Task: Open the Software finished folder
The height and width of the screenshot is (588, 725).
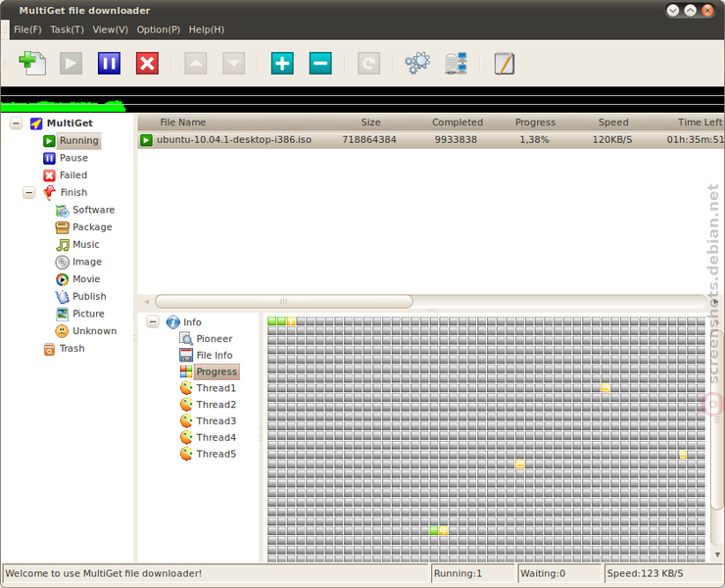Action: (x=93, y=210)
